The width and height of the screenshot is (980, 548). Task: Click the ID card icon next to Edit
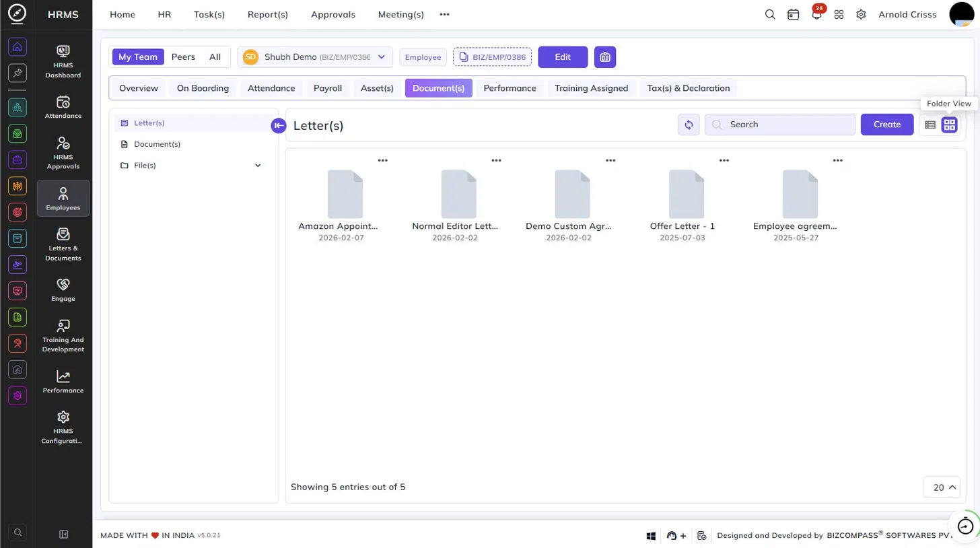(605, 57)
